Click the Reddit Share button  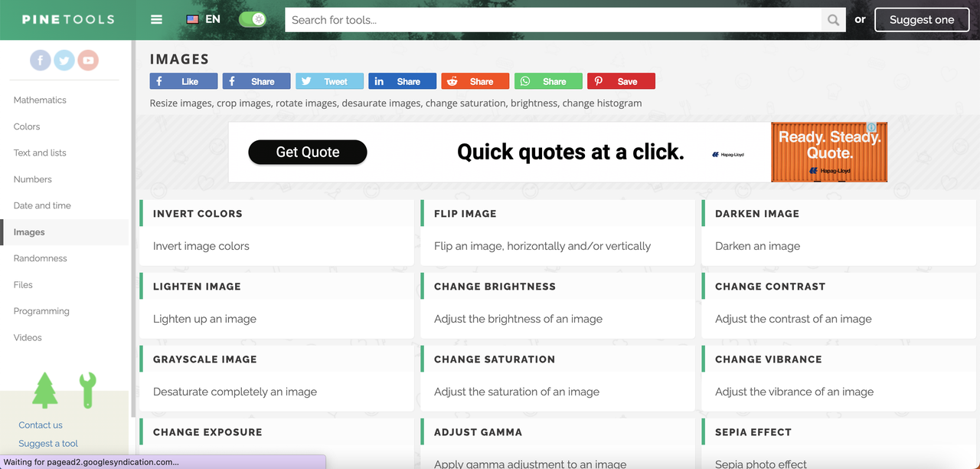pyautogui.click(x=475, y=81)
